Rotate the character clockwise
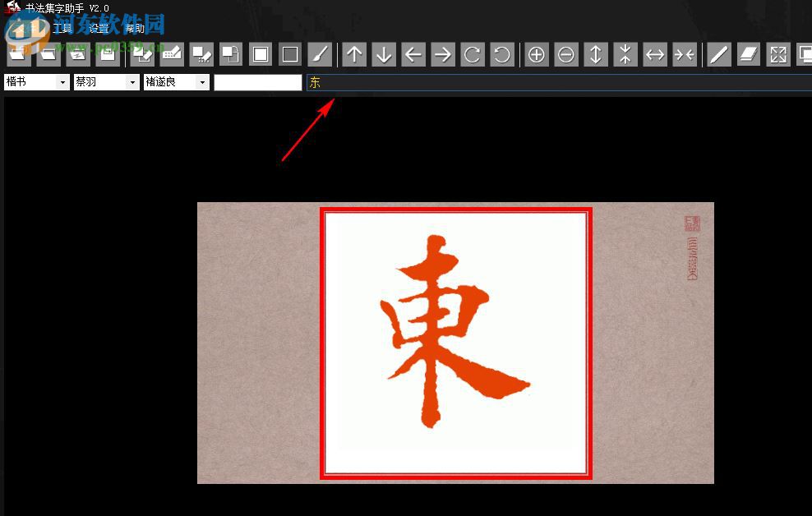Image resolution: width=812 pixels, height=516 pixels. click(x=473, y=54)
